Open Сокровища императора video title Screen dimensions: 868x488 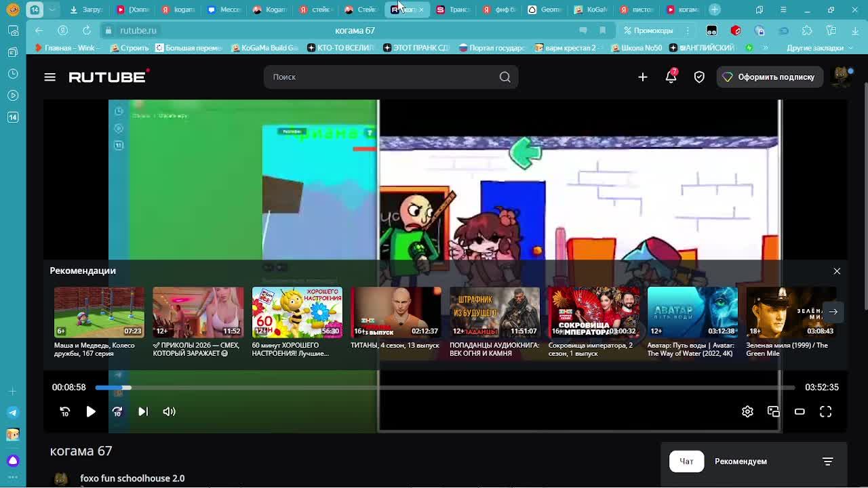coord(591,349)
